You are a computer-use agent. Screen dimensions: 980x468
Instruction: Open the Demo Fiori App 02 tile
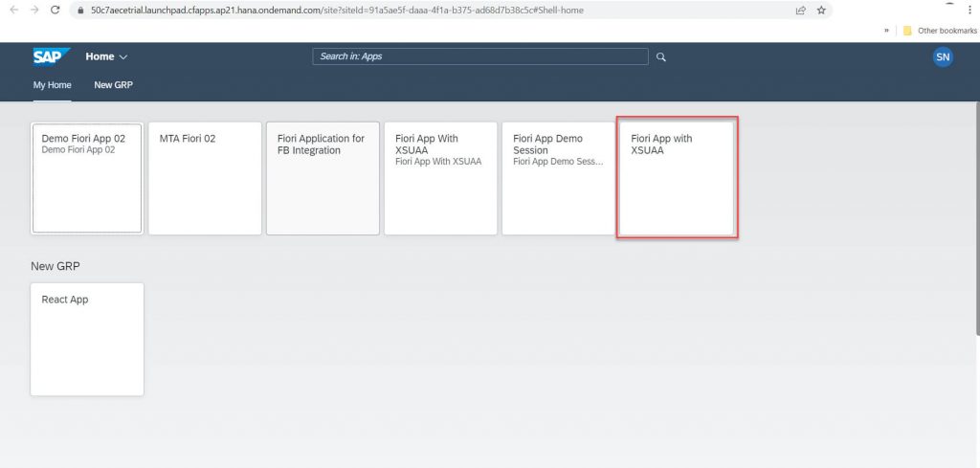[87, 178]
